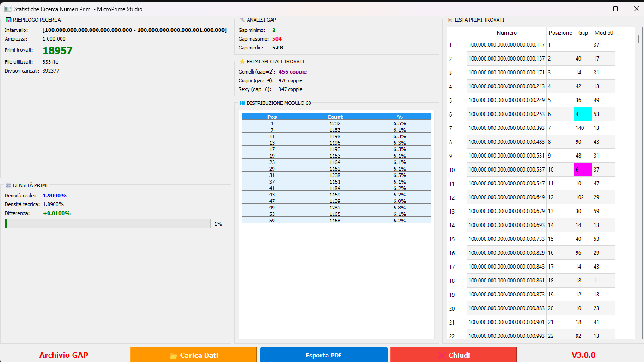The image size is (644, 362).
Task: Click the ruler icon beside ANALISI GAP
Action: pyautogui.click(x=242, y=20)
